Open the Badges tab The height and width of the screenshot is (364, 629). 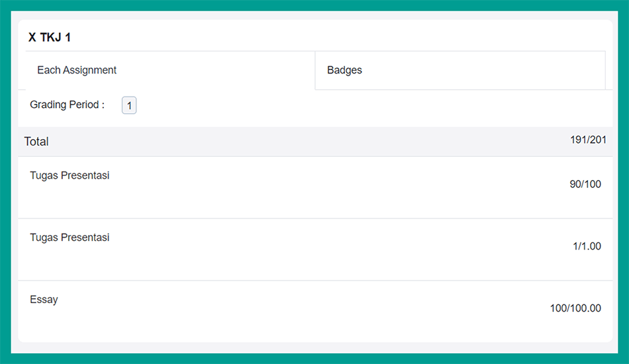pyautogui.click(x=344, y=70)
